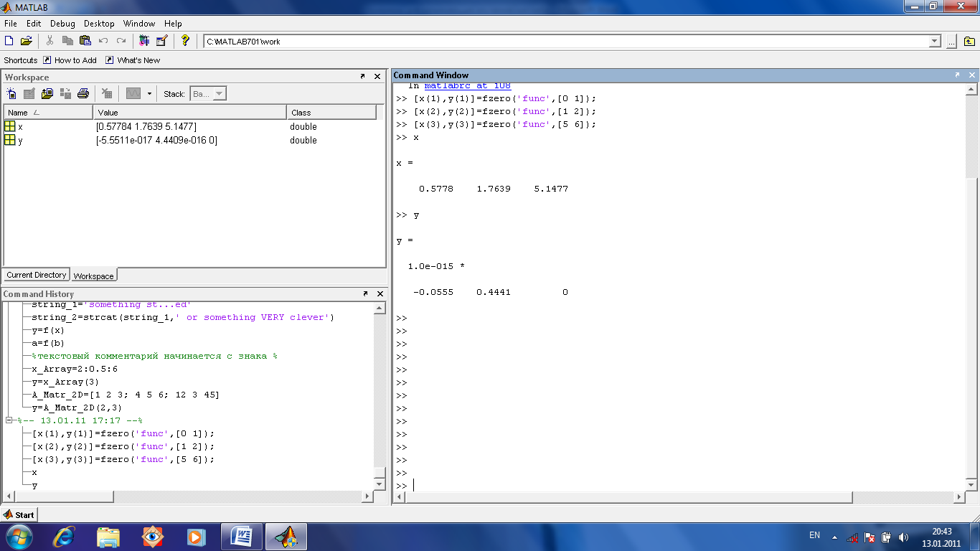Cut selection with the scissors icon

point(50,41)
